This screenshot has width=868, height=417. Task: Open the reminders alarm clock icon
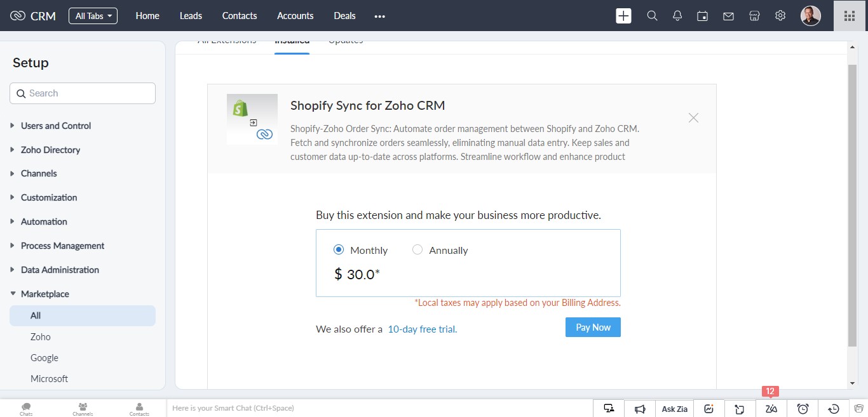(803, 409)
